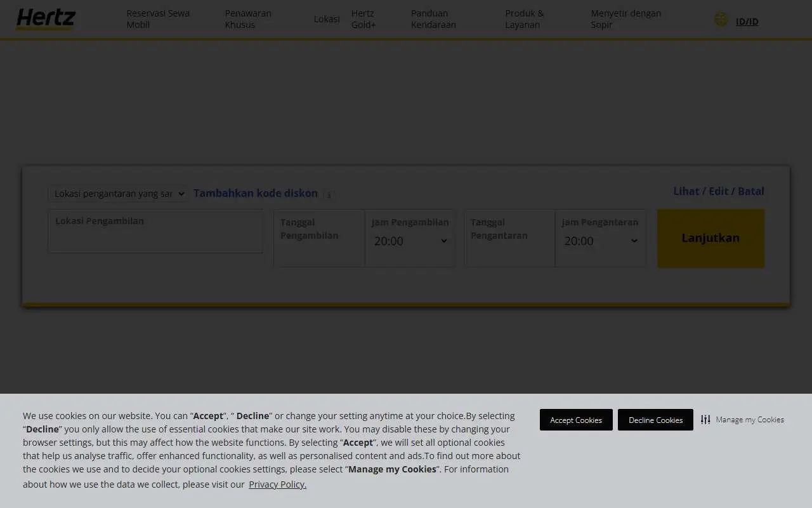This screenshot has width=812, height=508.
Task: Open the Panduan Kendaraan menu
Action: tap(433, 19)
